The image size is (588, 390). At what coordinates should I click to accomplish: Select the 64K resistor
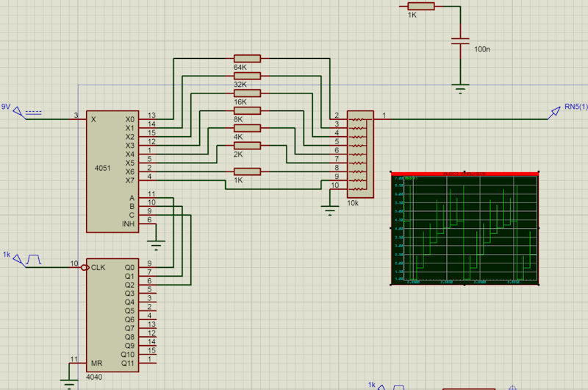pyautogui.click(x=247, y=59)
